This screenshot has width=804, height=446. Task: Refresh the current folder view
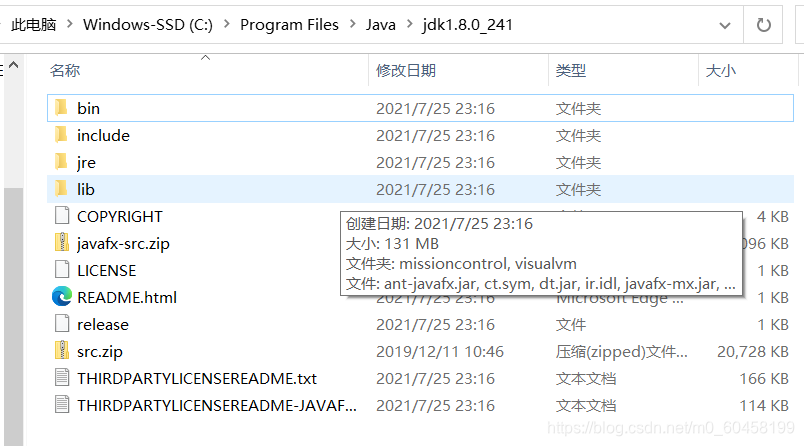click(x=763, y=25)
